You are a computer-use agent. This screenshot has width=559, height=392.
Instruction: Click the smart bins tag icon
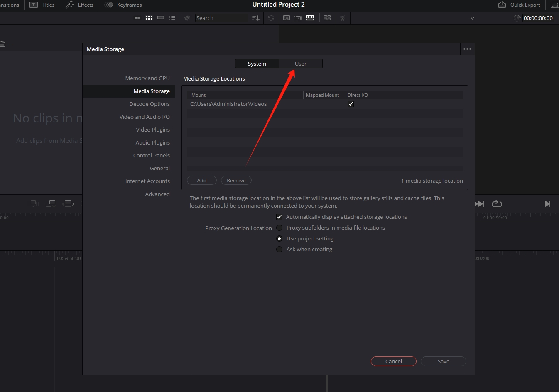coord(187,18)
